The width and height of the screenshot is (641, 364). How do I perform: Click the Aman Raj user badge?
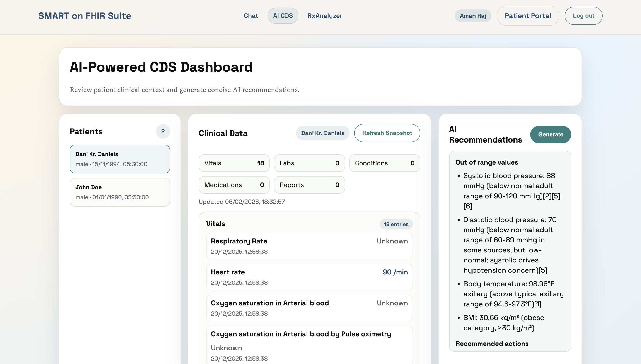(x=473, y=15)
